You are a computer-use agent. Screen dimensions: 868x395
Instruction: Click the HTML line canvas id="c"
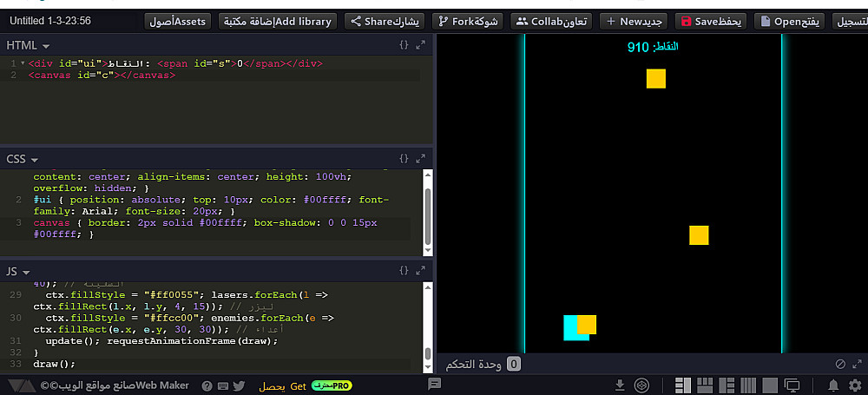click(102, 76)
